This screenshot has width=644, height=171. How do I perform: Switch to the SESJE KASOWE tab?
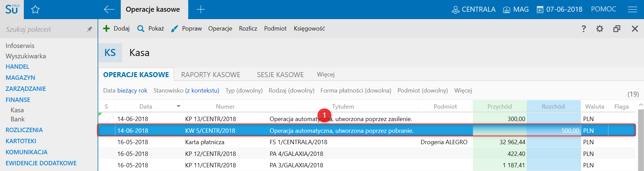(x=280, y=75)
